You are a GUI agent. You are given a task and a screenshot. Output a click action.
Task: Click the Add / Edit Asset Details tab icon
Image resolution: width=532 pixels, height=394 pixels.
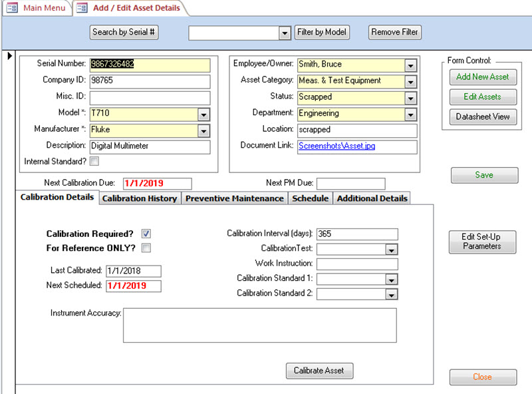click(82, 8)
